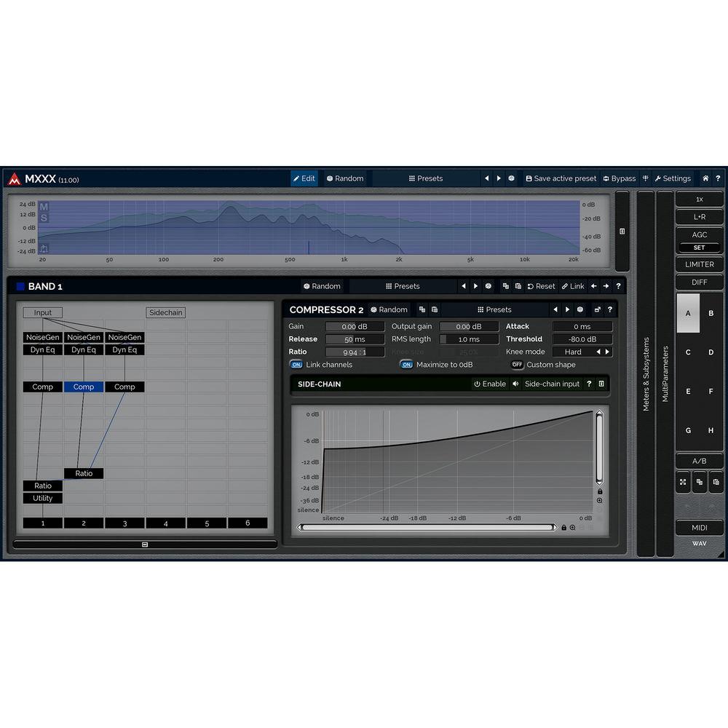Open the Band 1 Presets list
This screenshot has width=728, height=728.
coord(403,286)
